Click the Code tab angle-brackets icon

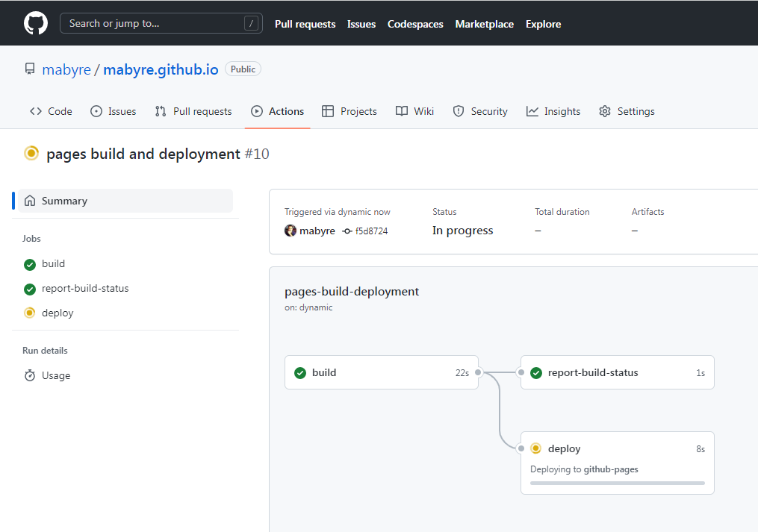pos(36,111)
